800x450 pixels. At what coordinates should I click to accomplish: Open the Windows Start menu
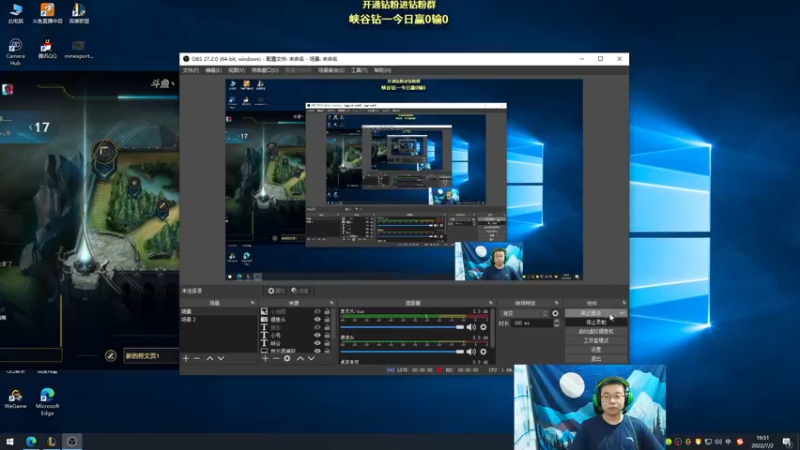(10, 441)
